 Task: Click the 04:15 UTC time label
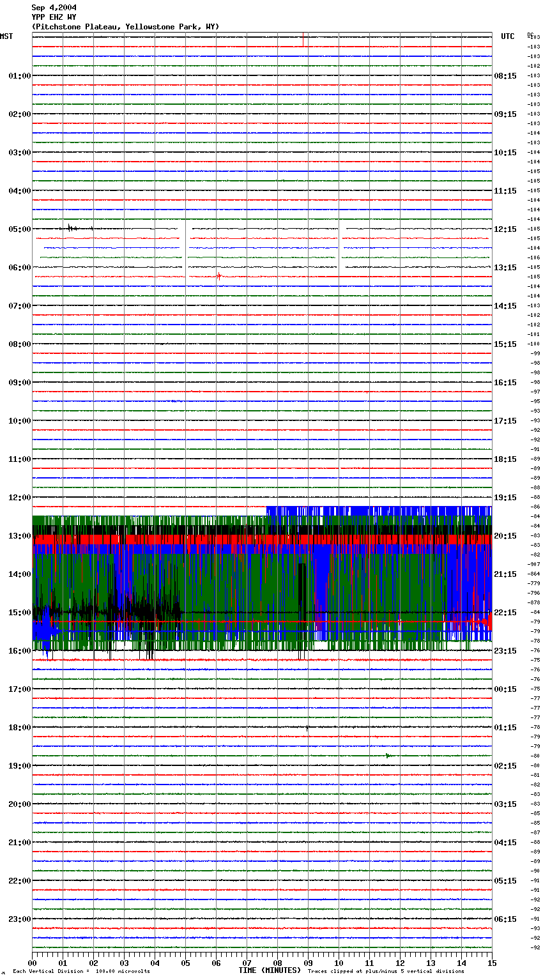click(x=505, y=843)
